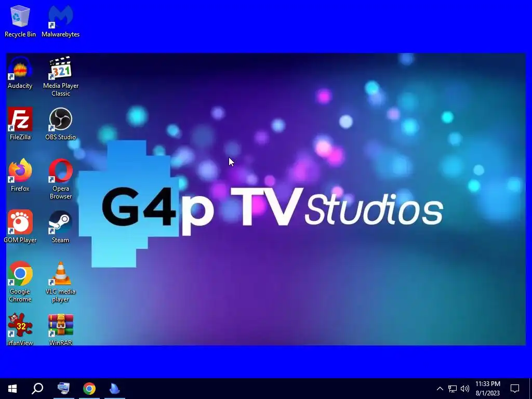This screenshot has height=399, width=532.
Task: Open network status tray icon
Action: [453, 389]
